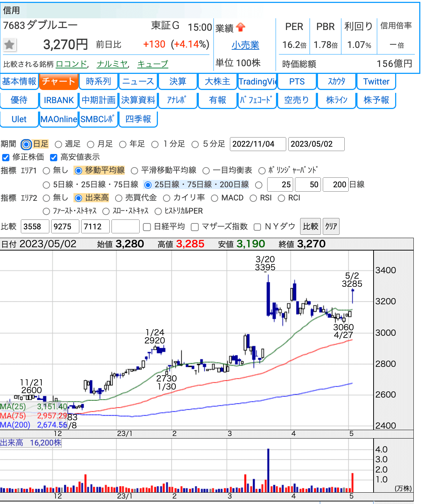Viewport: 424px width, 504px height.
Task: Open the 時系列 tab
Action: [x=98, y=81]
